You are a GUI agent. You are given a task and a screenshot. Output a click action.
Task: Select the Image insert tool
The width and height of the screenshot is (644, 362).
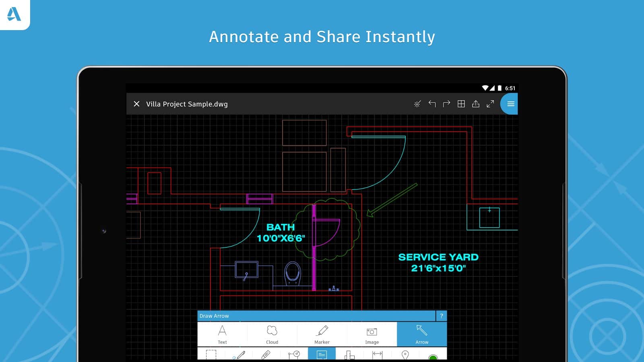click(x=372, y=334)
